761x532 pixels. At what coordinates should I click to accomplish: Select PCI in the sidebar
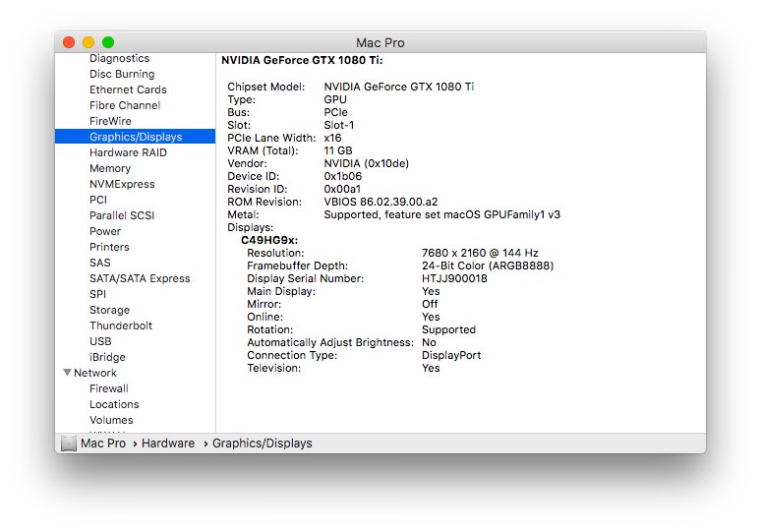point(98,200)
